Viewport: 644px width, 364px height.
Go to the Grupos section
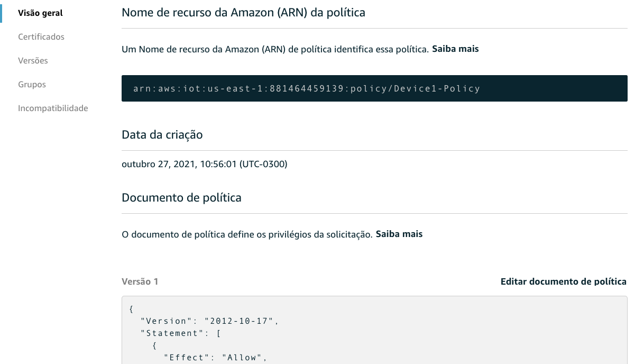[x=32, y=85]
